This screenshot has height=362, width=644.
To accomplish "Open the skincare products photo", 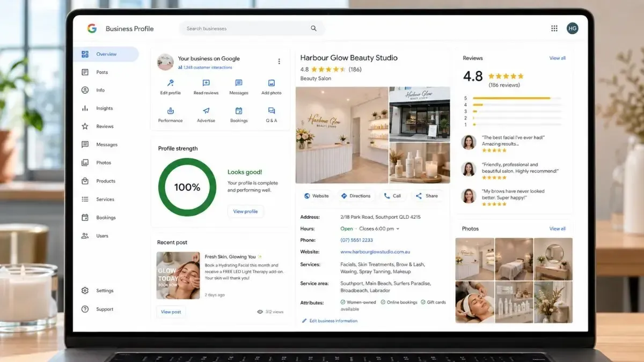I will click(420, 163).
